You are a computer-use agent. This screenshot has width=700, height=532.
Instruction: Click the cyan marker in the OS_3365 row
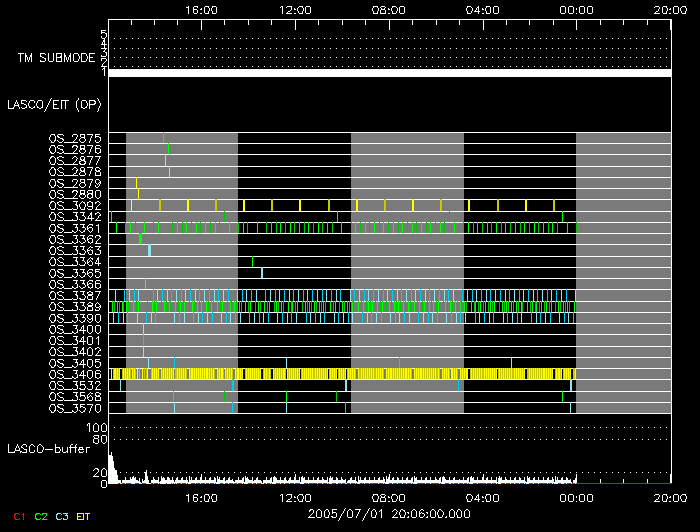[262, 273]
